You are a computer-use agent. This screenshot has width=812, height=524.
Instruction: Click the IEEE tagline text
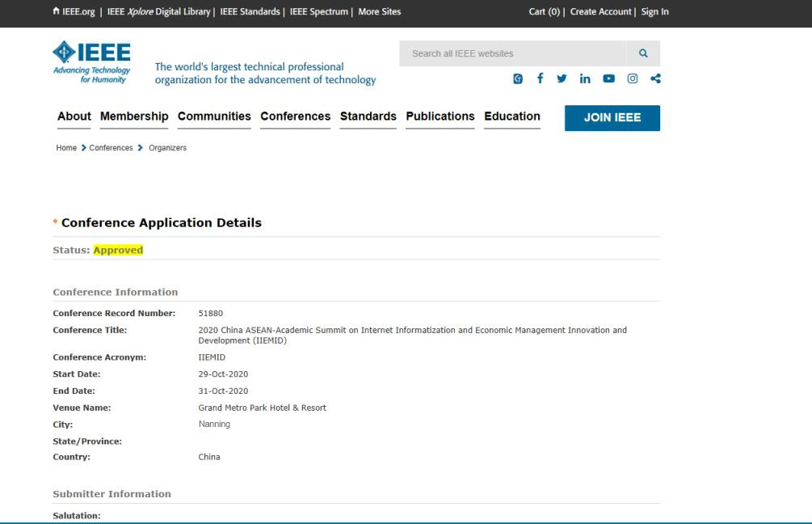click(265, 73)
